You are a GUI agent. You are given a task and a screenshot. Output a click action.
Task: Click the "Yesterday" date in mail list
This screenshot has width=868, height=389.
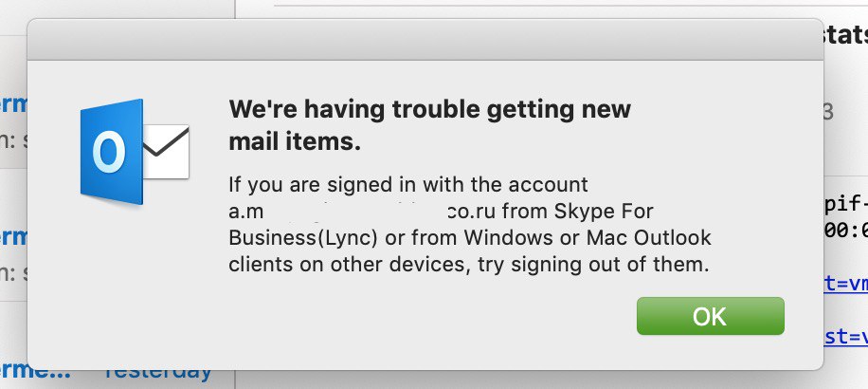pos(158,369)
